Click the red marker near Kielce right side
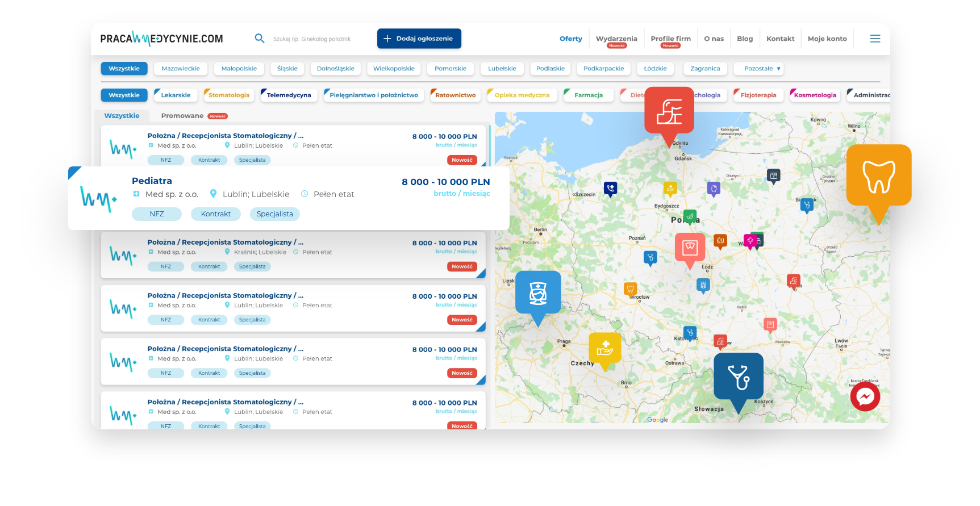 pyautogui.click(x=794, y=281)
